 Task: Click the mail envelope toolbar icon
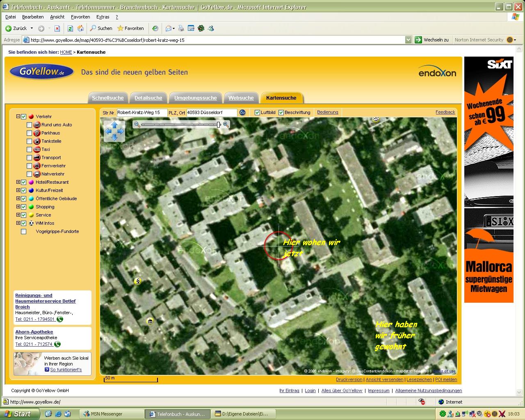(169, 28)
